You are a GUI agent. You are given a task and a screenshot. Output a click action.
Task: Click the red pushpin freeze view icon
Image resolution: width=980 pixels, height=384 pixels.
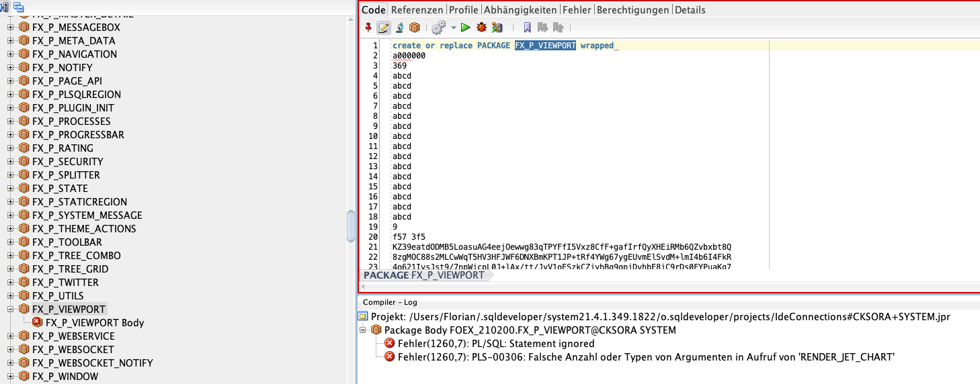pyautogui.click(x=368, y=28)
